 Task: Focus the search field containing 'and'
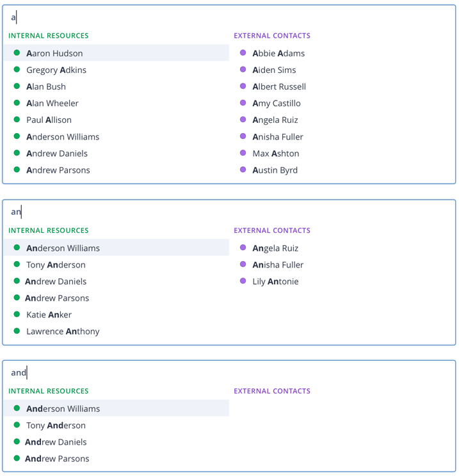pyautogui.click(x=229, y=372)
